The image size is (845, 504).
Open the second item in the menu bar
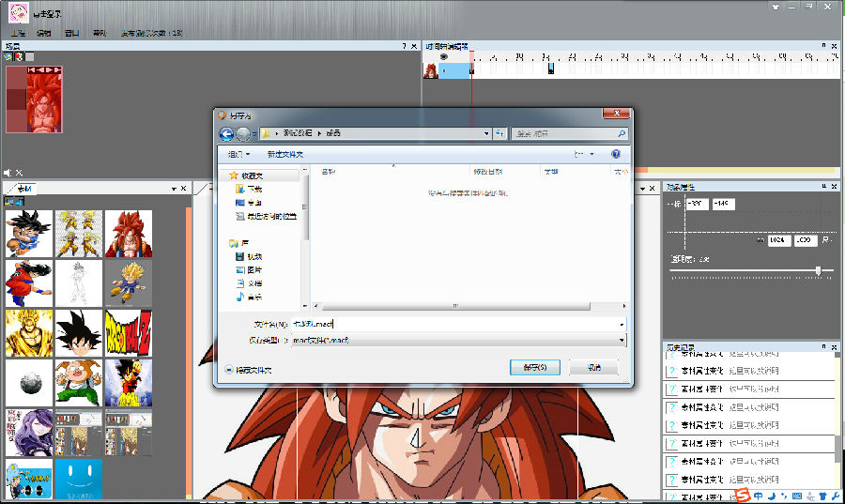44,33
